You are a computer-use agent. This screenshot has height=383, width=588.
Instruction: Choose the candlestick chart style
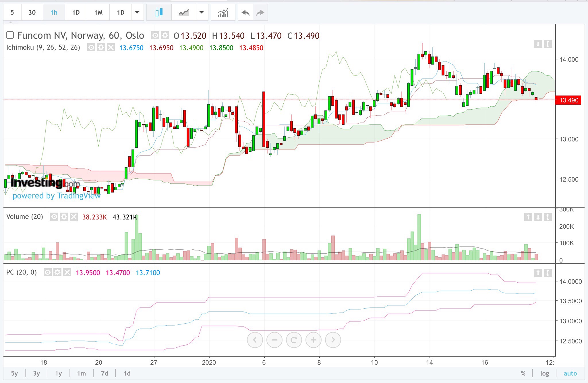pos(159,12)
